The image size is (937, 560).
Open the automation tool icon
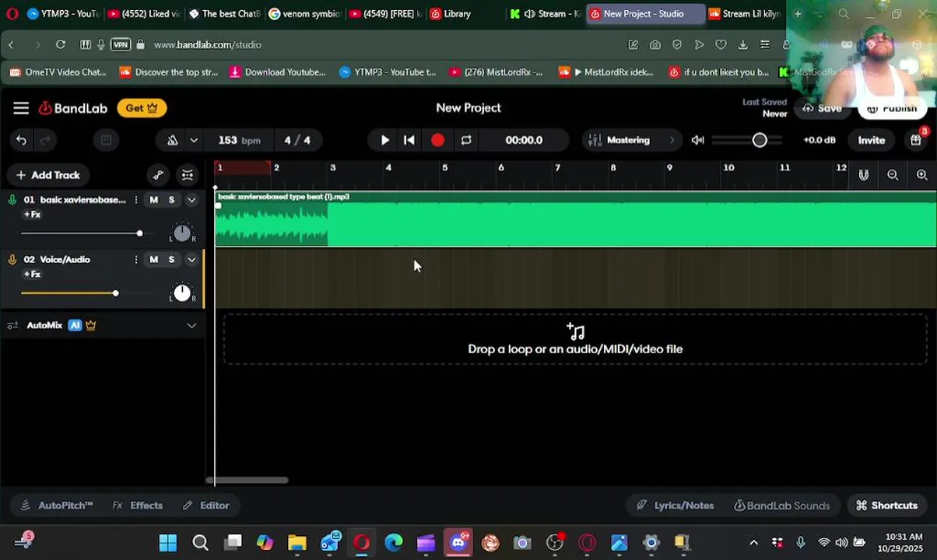158,175
